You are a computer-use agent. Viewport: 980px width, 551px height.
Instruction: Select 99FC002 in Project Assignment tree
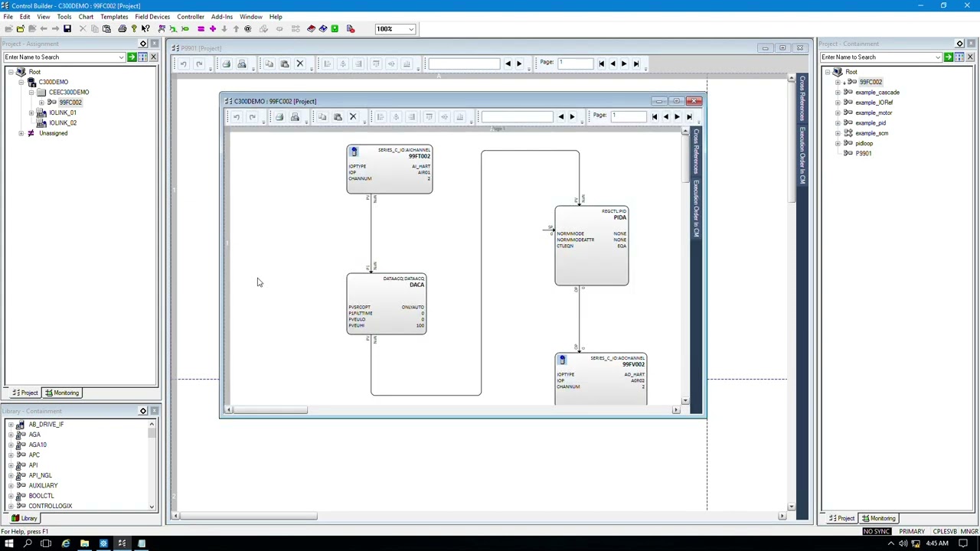point(70,103)
